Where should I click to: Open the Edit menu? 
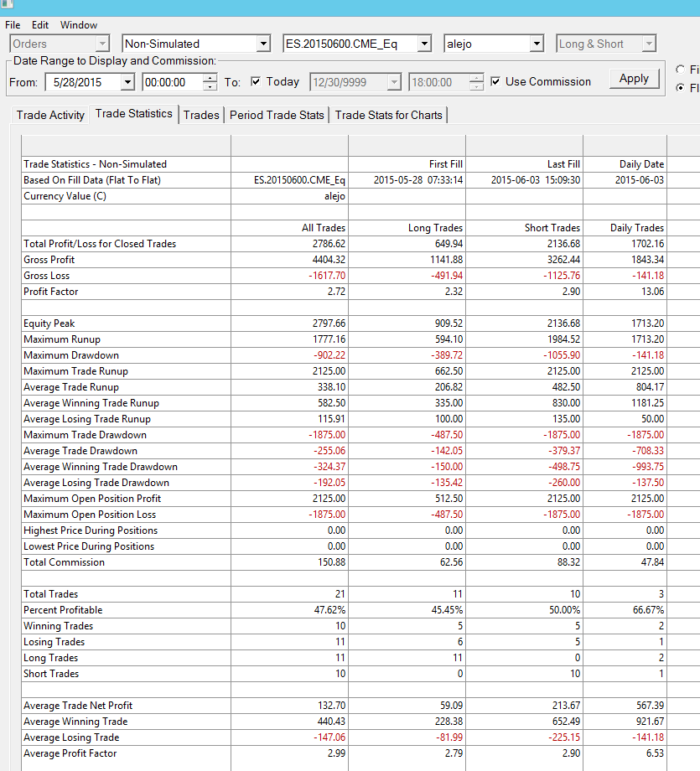coord(40,25)
